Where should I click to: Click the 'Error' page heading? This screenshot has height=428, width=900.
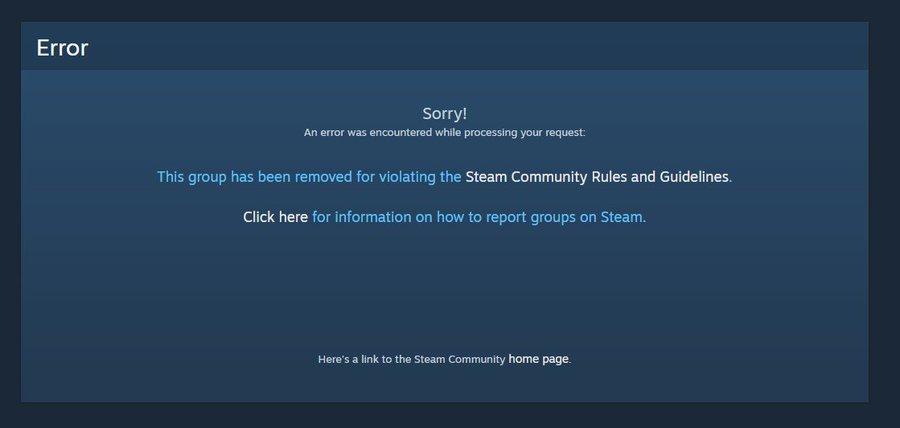(62, 48)
